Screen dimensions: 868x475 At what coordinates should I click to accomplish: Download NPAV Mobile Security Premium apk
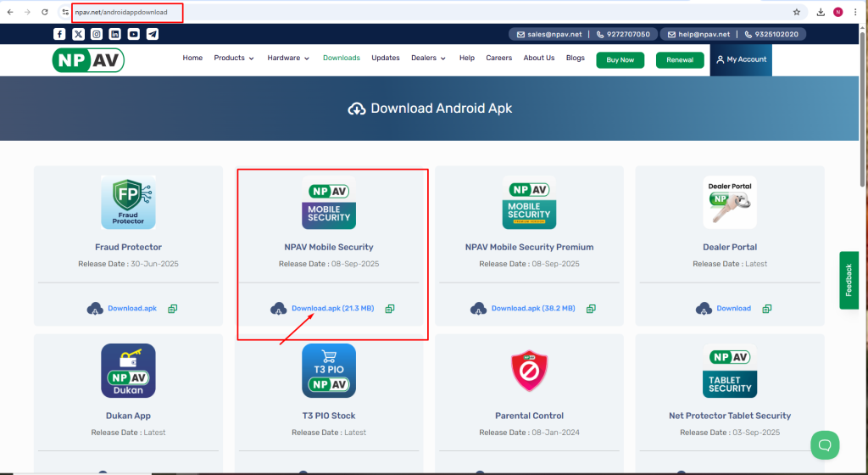click(x=533, y=309)
